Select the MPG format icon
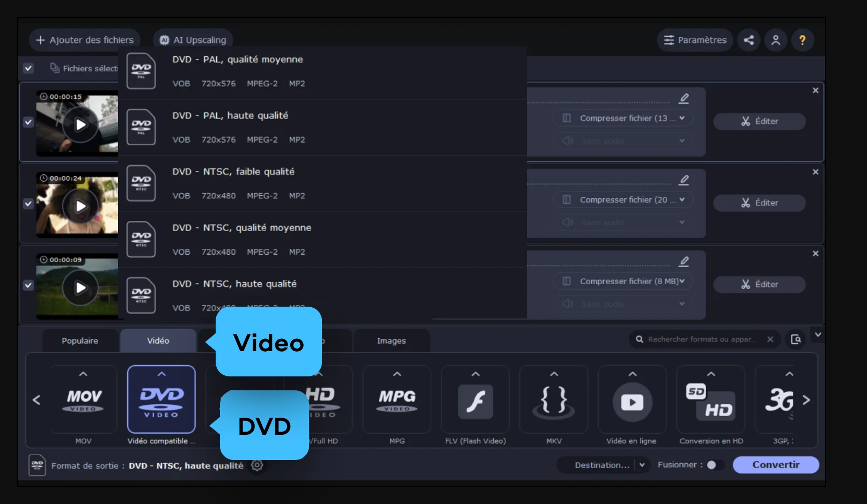867x504 pixels. click(x=397, y=399)
